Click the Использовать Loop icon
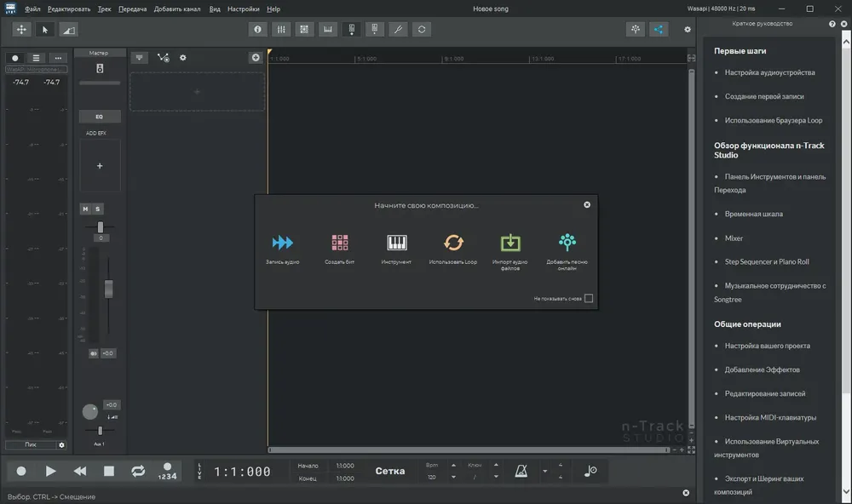Screen dimensions: 852x504 453,243
